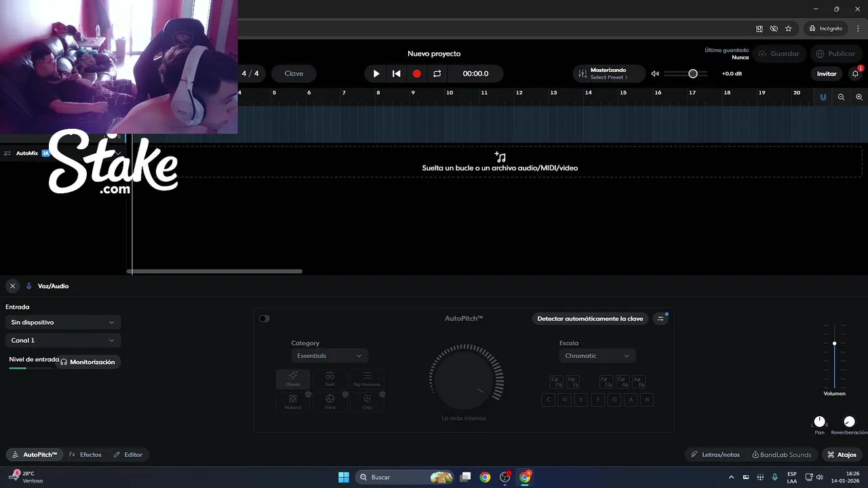Zoom in on the timeline

[x=859, y=97]
